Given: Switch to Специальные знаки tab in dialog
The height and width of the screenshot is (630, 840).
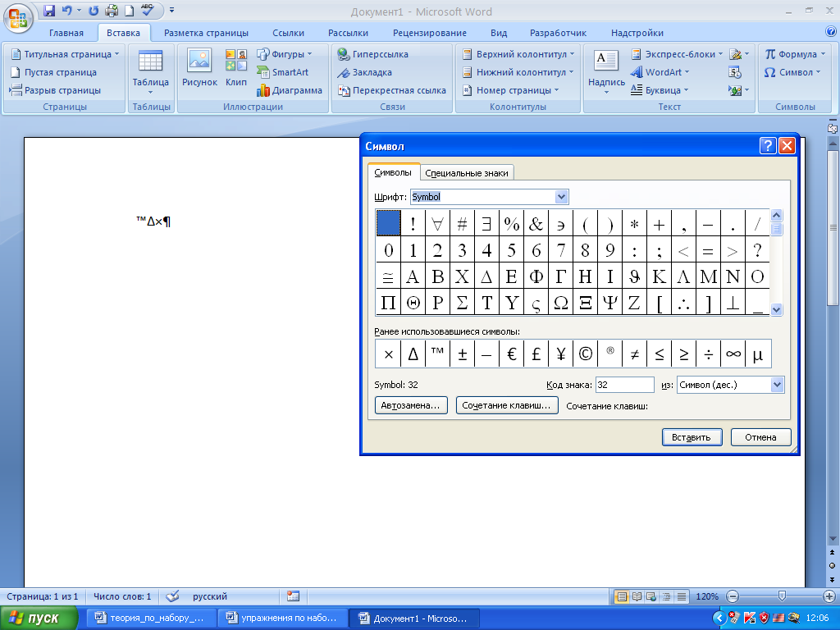Looking at the screenshot, I should click(x=467, y=173).
